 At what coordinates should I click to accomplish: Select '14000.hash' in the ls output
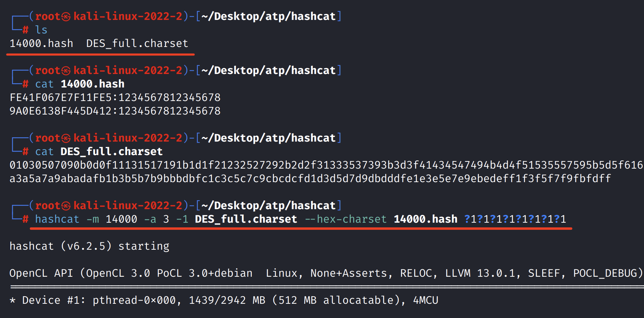click(x=41, y=43)
